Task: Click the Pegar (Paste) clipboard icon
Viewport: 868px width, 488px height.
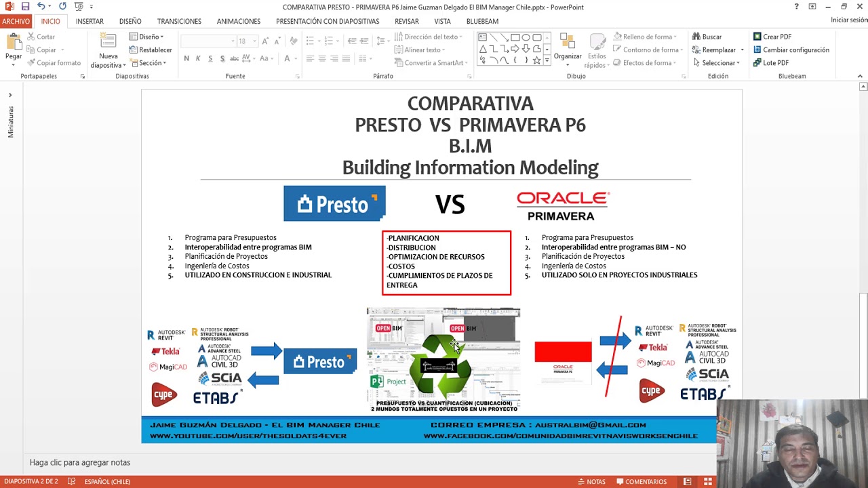Action: pyautogui.click(x=14, y=42)
